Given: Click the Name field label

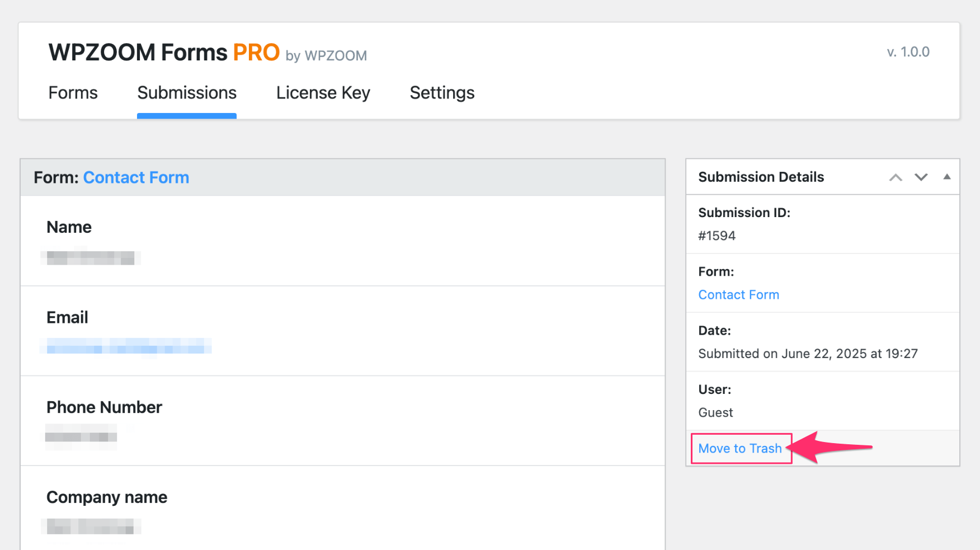Looking at the screenshot, I should click(69, 227).
